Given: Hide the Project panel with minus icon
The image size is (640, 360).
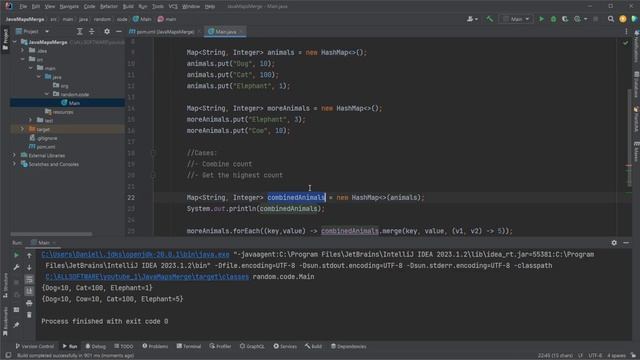Looking at the screenshot, I should pyautogui.click(x=119, y=31).
